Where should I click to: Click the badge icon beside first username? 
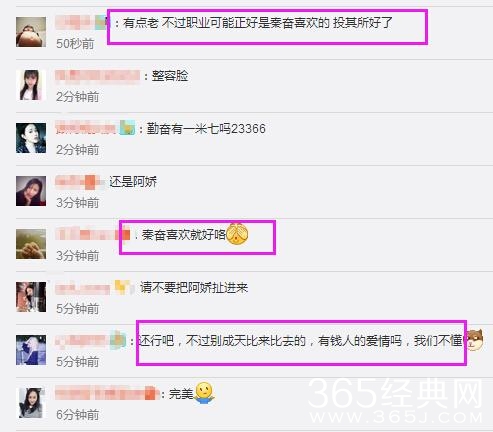point(101,23)
